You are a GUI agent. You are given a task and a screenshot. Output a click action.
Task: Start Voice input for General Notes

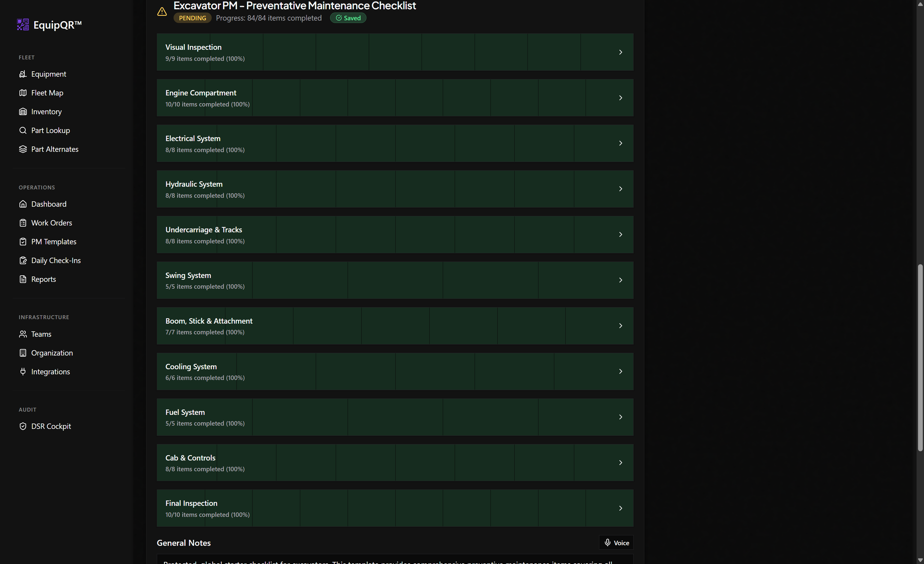tap(616, 543)
